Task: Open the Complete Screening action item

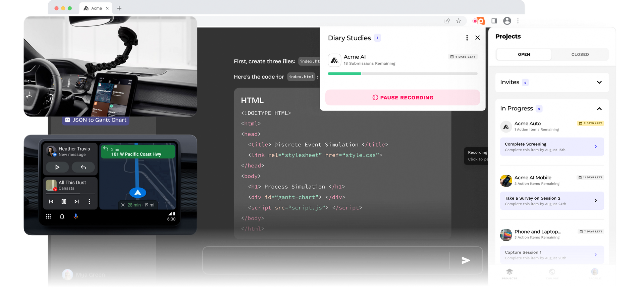Action: [x=552, y=147]
